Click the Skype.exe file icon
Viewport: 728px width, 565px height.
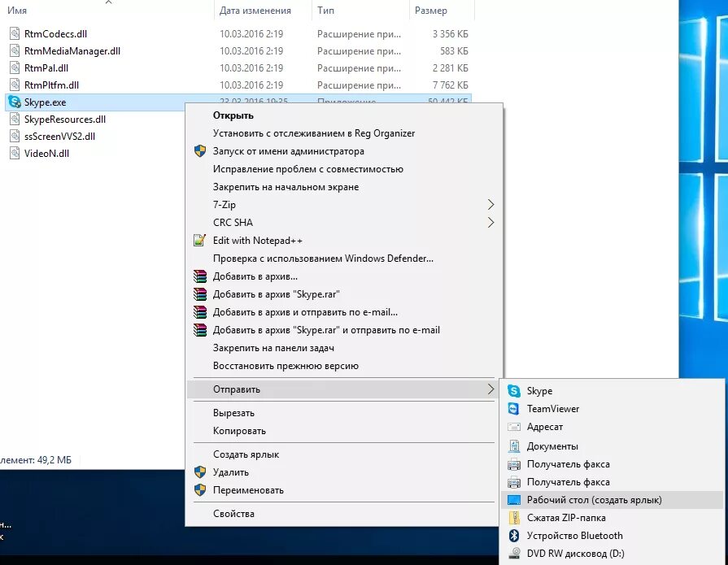15,102
